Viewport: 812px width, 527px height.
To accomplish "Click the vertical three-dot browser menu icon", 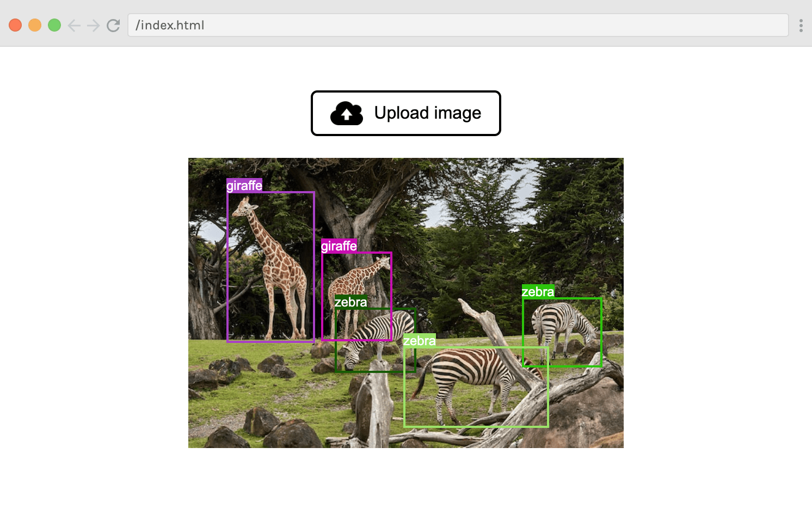I will pyautogui.click(x=801, y=25).
